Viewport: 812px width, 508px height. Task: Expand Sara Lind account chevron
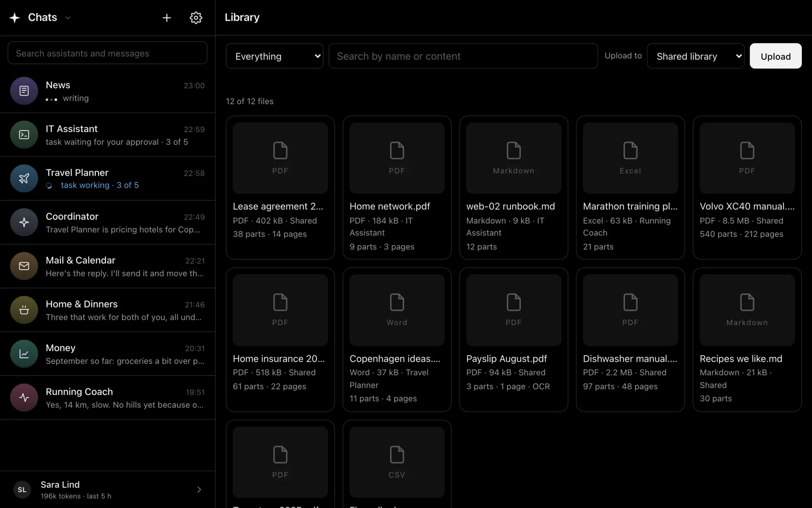(199, 490)
